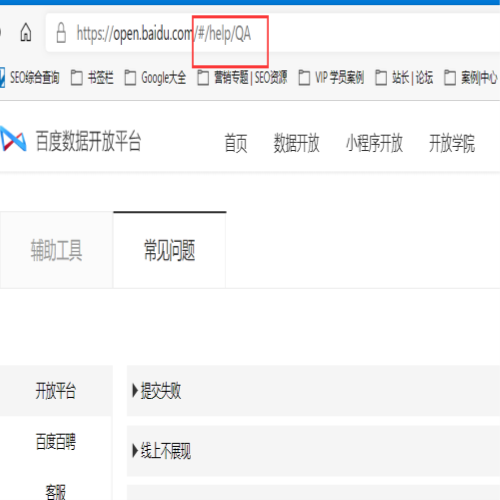Open 开放学院 navigation item
This screenshot has width=500, height=500.
point(452,143)
